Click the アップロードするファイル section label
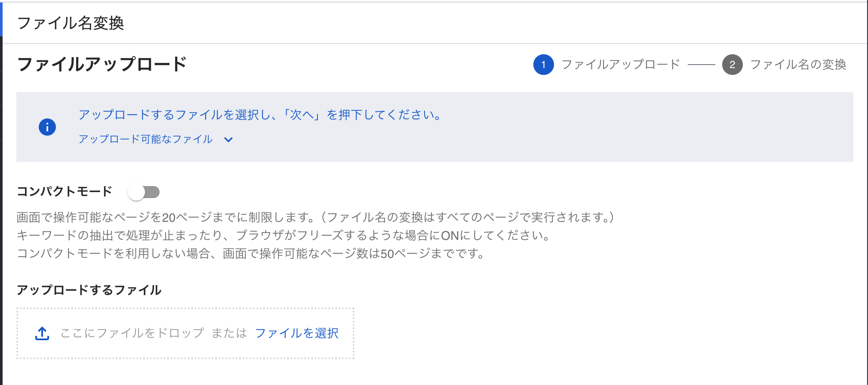This screenshot has height=385, width=868. tap(89, 290)
